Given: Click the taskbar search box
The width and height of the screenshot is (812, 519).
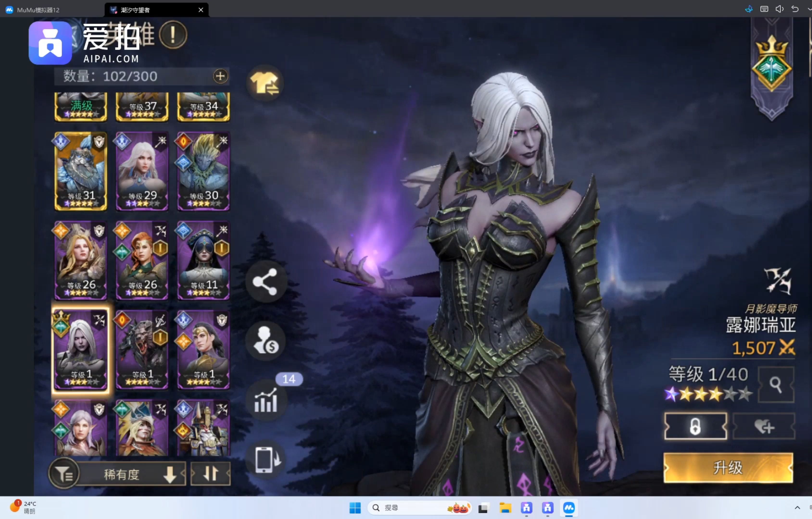Looking at the screenshot, I should click(x=420, y=507).
